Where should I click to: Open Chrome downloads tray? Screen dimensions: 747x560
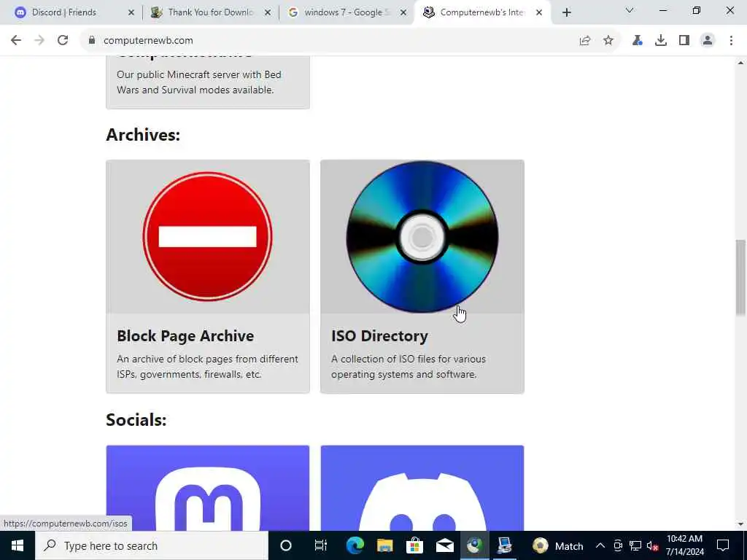pyautogui.click(x=661, y=41)
